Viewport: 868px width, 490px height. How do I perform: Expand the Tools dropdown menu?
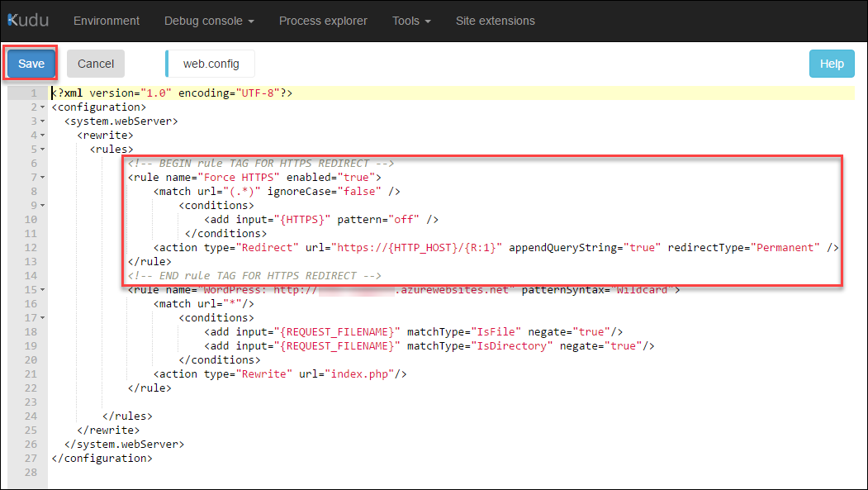pos(411,21)
